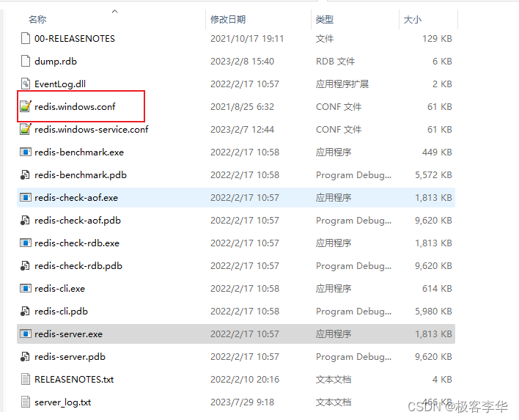The width and height of the screenshot is (519, 420).
Task: Select the file name redis.windows-service.conf
Action: (x=92, y=130)
